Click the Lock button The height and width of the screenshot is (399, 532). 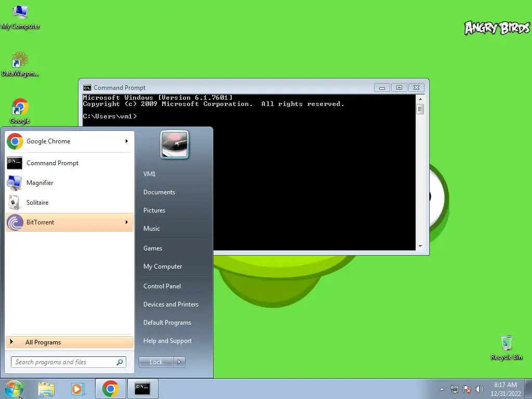pyautogui.click(x=156, y=362)
